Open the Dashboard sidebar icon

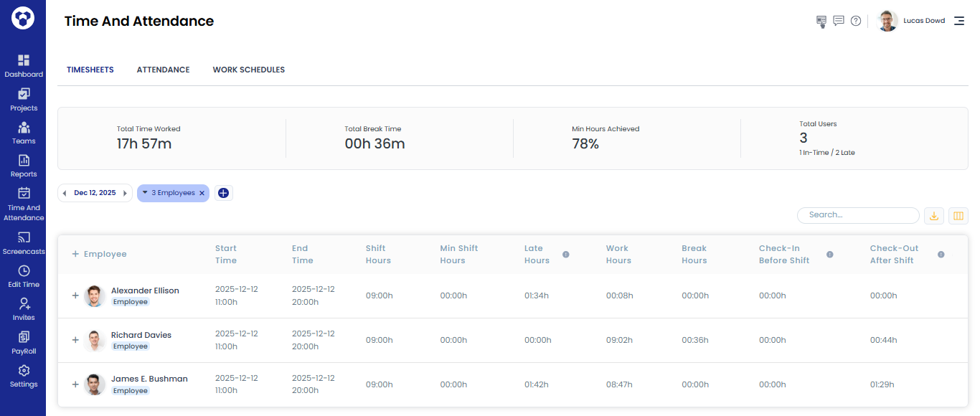pyautogui.click(x=24, y=61)
